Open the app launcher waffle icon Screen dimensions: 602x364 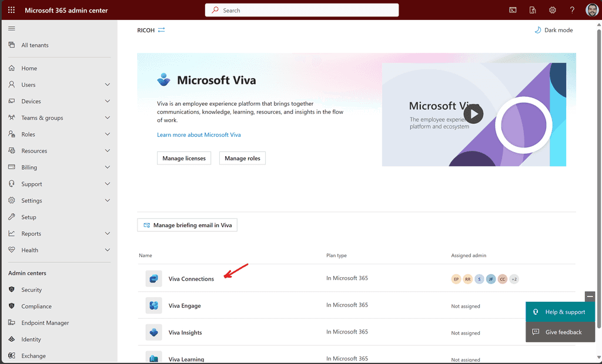(12, 10)
